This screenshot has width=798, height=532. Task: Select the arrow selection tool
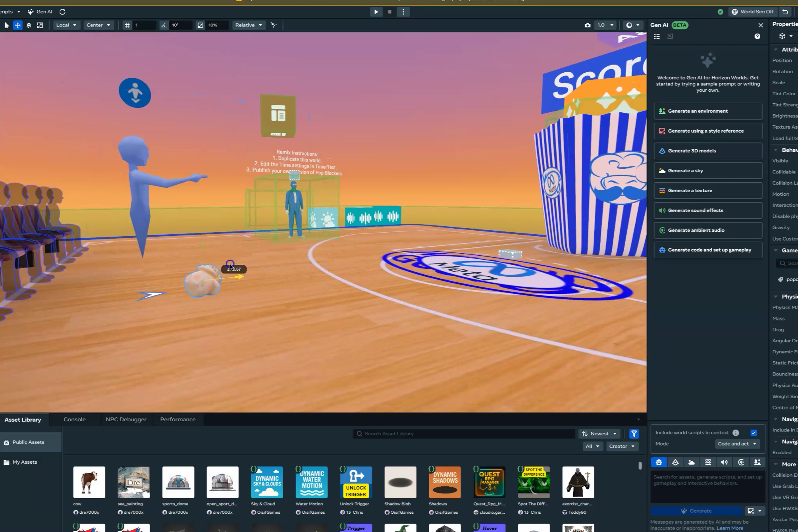pos(6,25)
